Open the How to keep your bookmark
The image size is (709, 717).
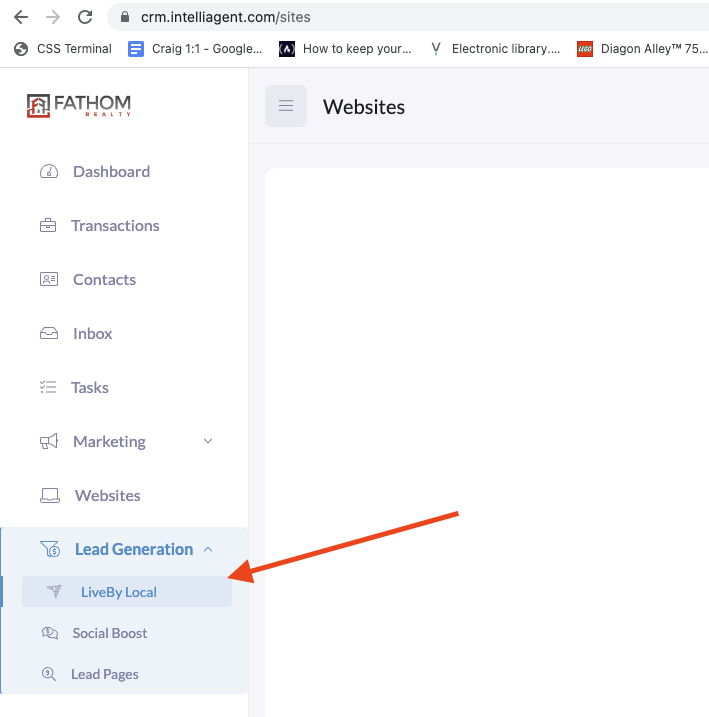[x=345, y=48]
